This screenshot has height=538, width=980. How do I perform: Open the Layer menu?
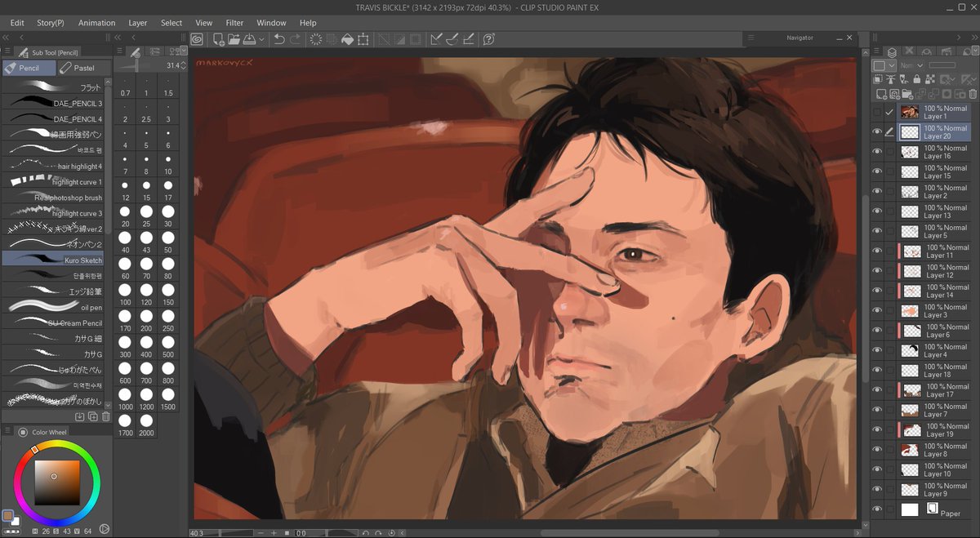click(138, 23)
